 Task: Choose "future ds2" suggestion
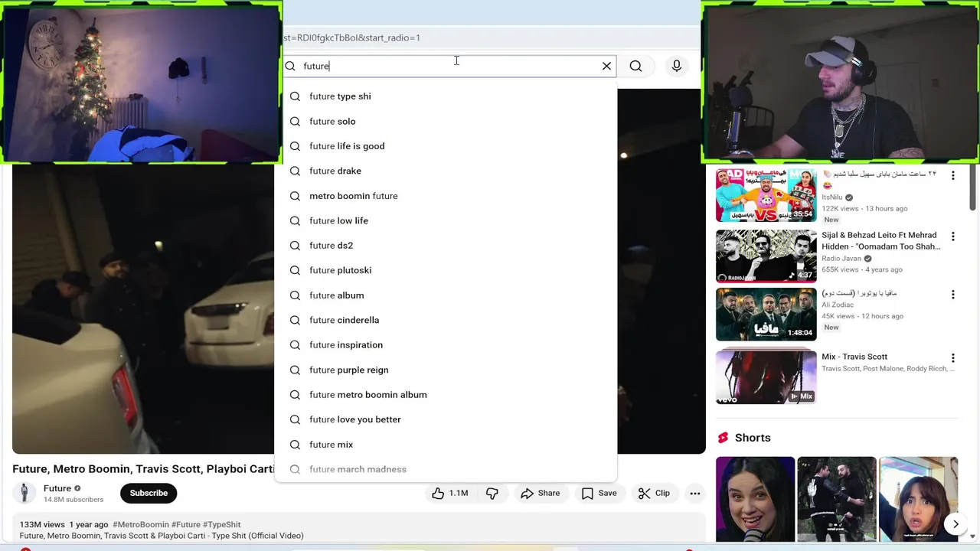446,246
